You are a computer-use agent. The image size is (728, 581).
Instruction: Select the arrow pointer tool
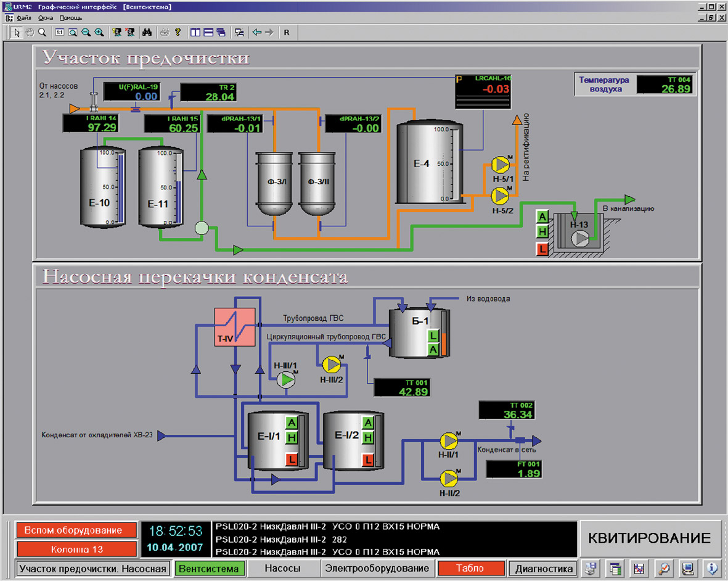click(x=17, y=33)
